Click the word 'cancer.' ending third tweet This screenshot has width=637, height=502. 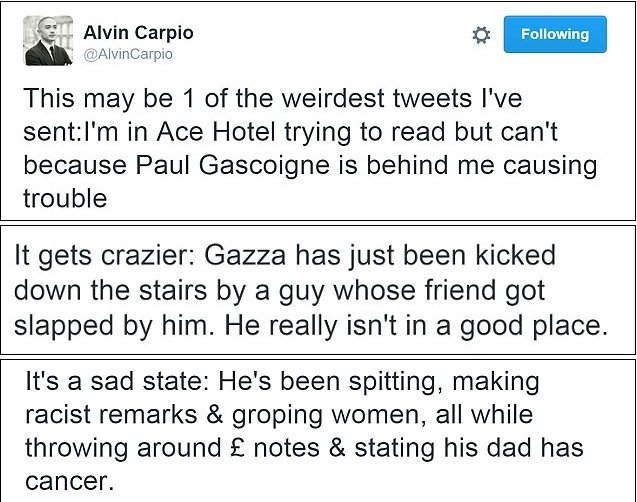69,481
